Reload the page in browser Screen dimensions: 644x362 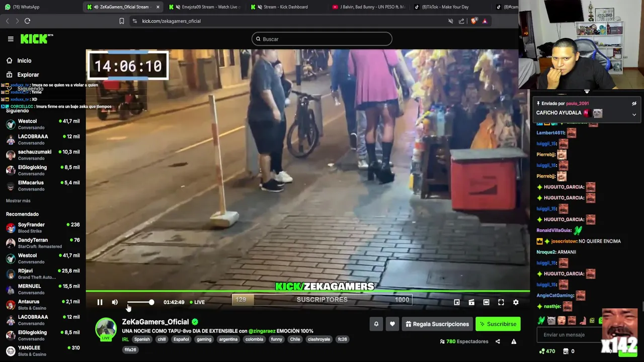(x=27, y=21)
